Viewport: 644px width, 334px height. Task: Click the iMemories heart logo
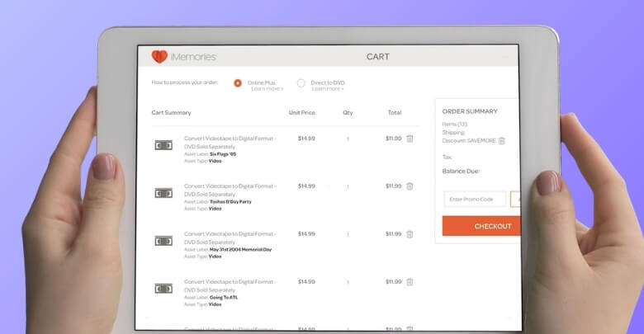(160, 57)
